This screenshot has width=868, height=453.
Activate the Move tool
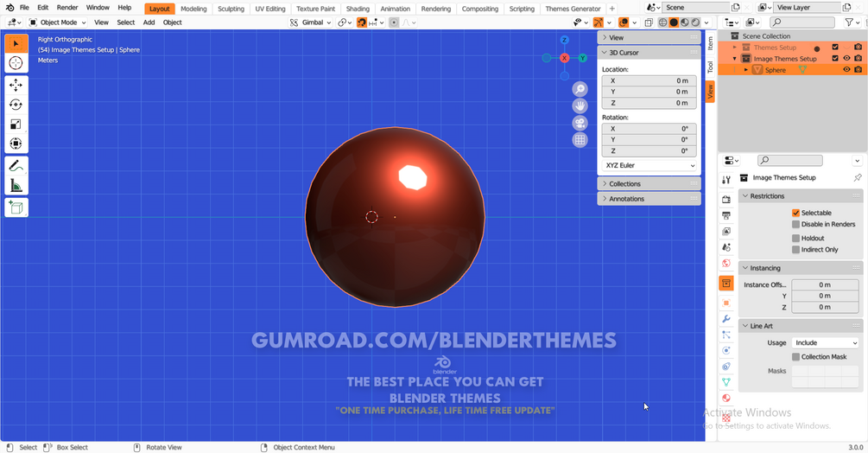point(16,86)
